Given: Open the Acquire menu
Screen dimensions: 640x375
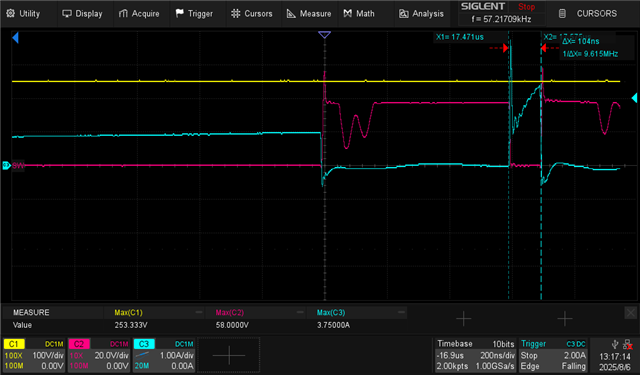Looking at the screenshot, I should [139, 13].
